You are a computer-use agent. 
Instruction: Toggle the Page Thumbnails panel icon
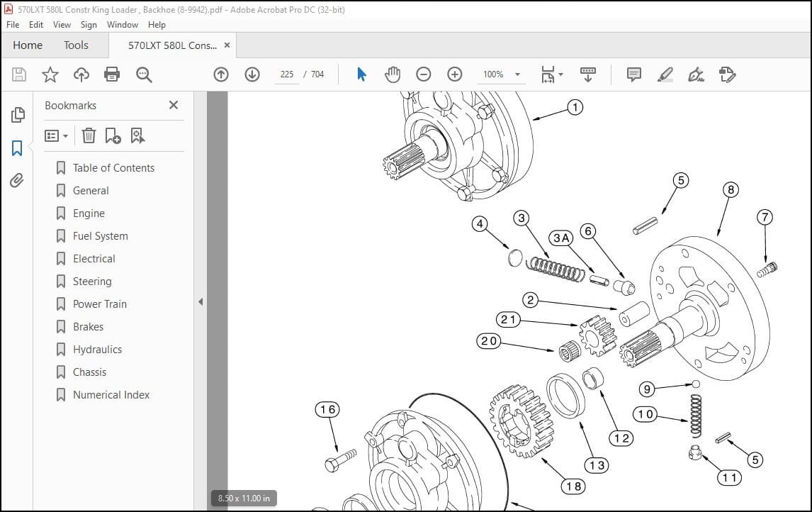tap(18, 115)
